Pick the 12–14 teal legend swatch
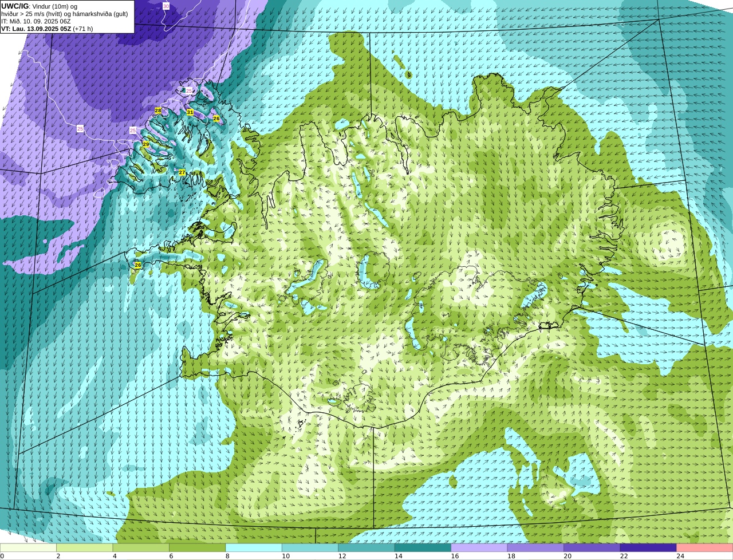This screenshot has width=733, height=560. (x=366, y=547)
